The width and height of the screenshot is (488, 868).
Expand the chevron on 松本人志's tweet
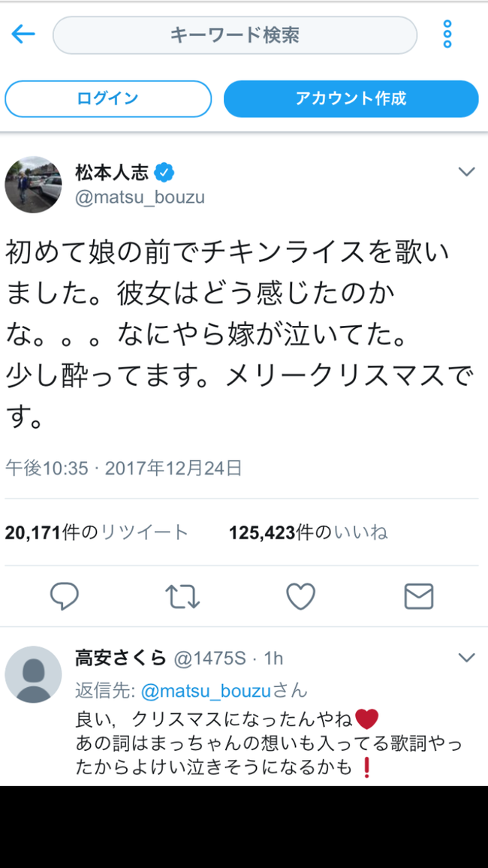(467, 172)
